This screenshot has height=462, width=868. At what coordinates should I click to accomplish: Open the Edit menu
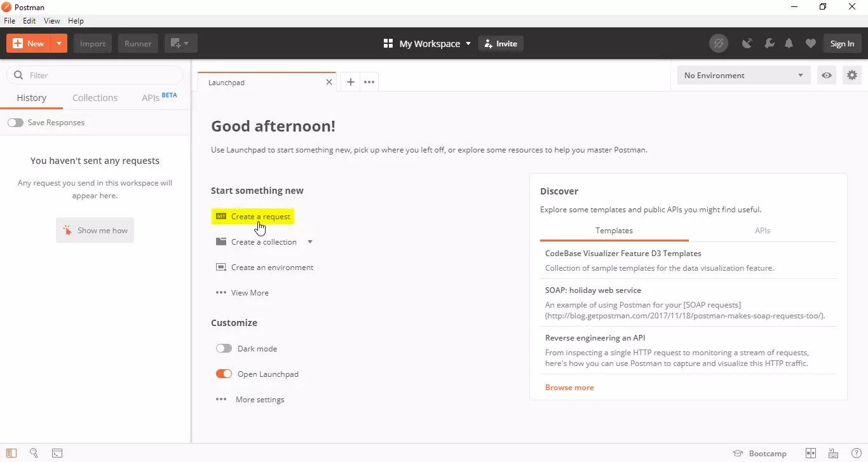[29, 20]
